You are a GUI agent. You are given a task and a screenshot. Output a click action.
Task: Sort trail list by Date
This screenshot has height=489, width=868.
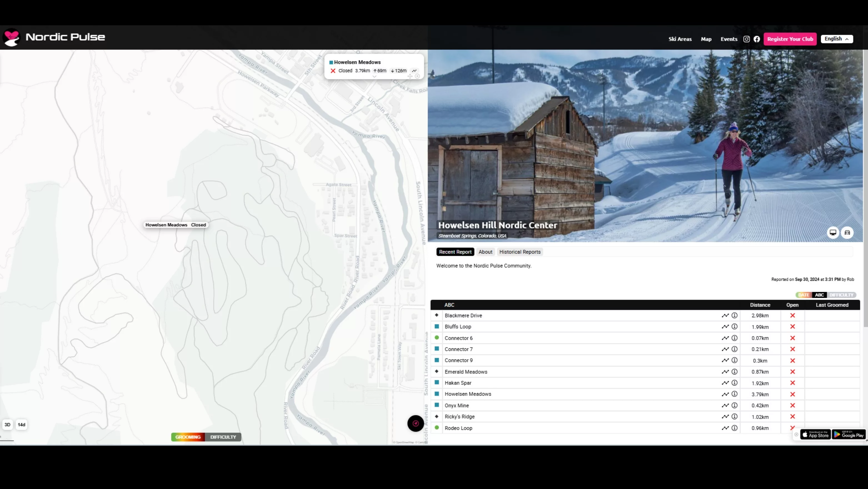(804, 295)
